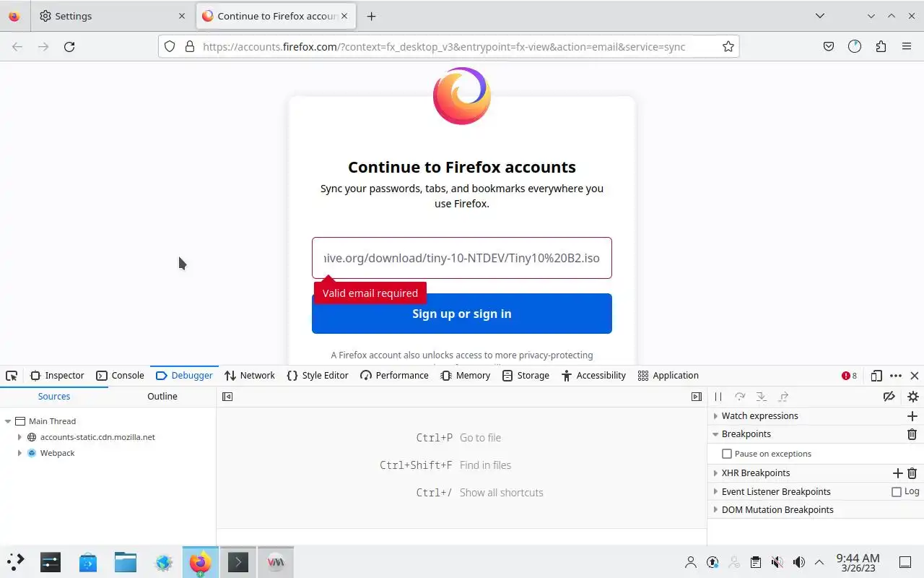
Task: Expand accounts-static.cdn.mozilla.net source node
Action: 19,437
